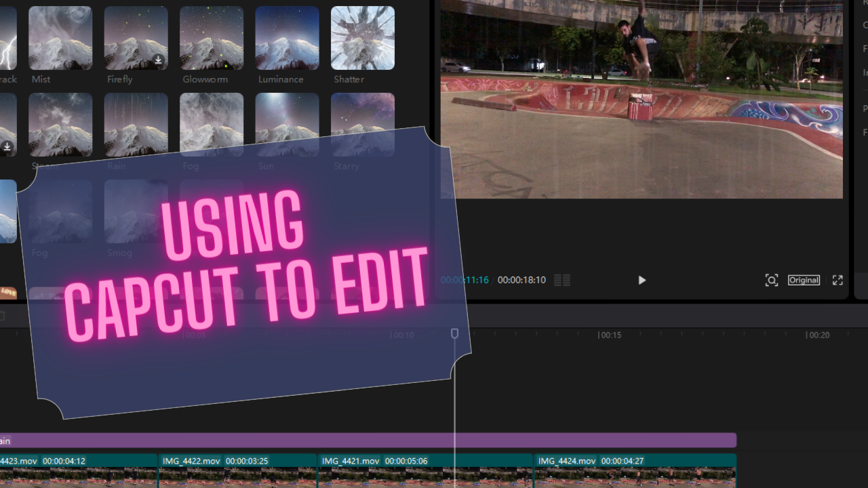Select the Glowworm effect thumbnail
868x488 pixels.
coord(212,38)
